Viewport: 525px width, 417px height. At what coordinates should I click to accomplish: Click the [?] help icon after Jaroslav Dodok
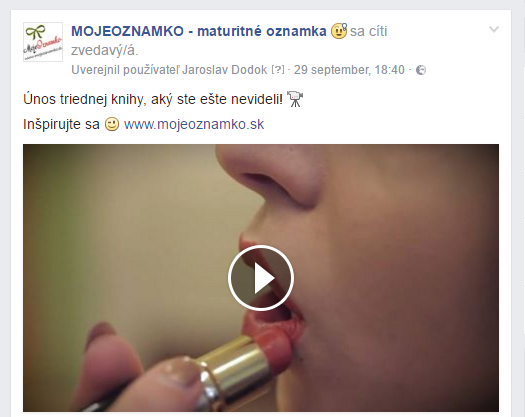tap(278, 70)
